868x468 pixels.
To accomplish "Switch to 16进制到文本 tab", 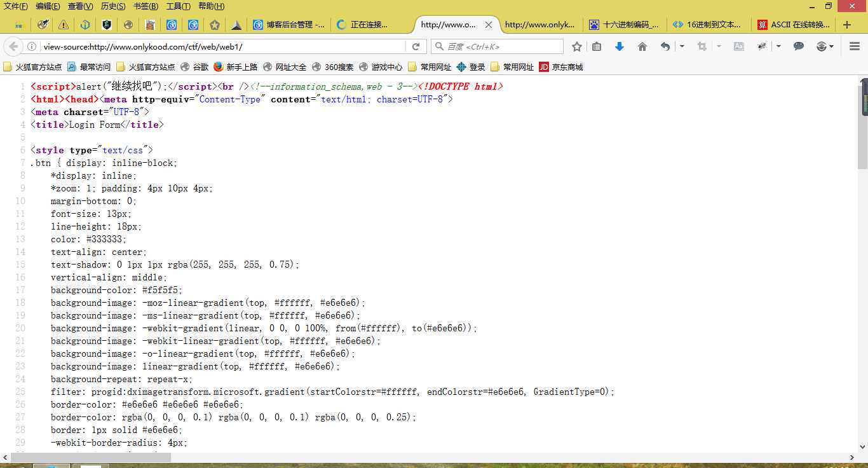I will (x=708, y=25).
